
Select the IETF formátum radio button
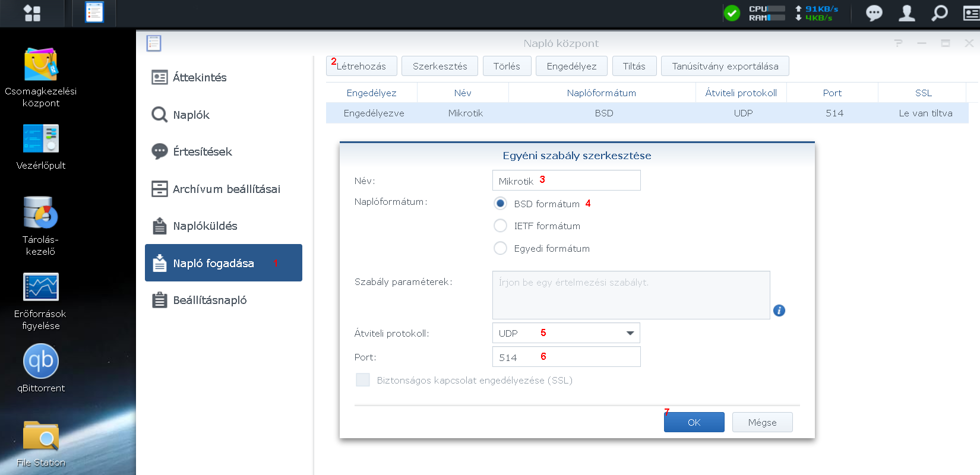pyautogui.click(x=500, y=226)
